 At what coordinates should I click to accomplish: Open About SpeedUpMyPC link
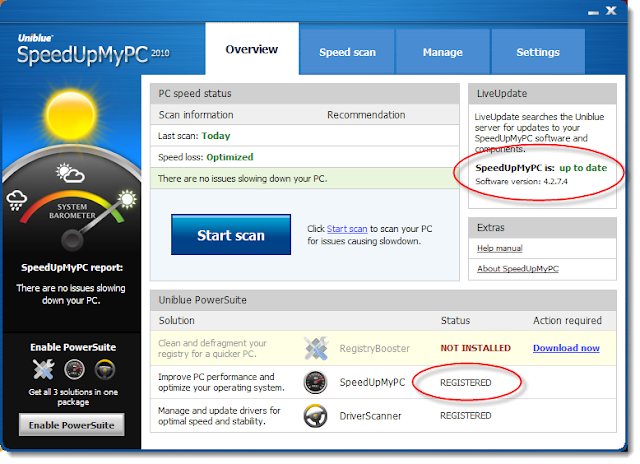coord(518,269)
